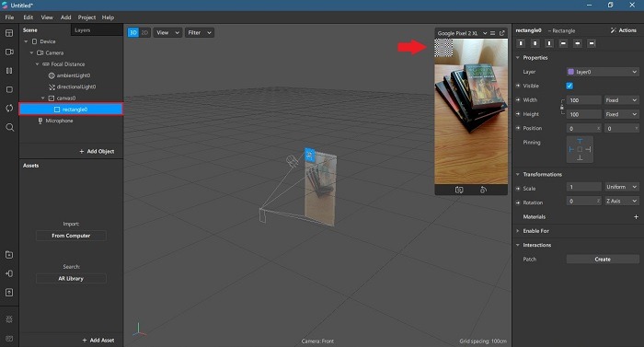Click the video camera icon in left toolbar
This screenshot has height=347, width=644.
pos(9,52)
